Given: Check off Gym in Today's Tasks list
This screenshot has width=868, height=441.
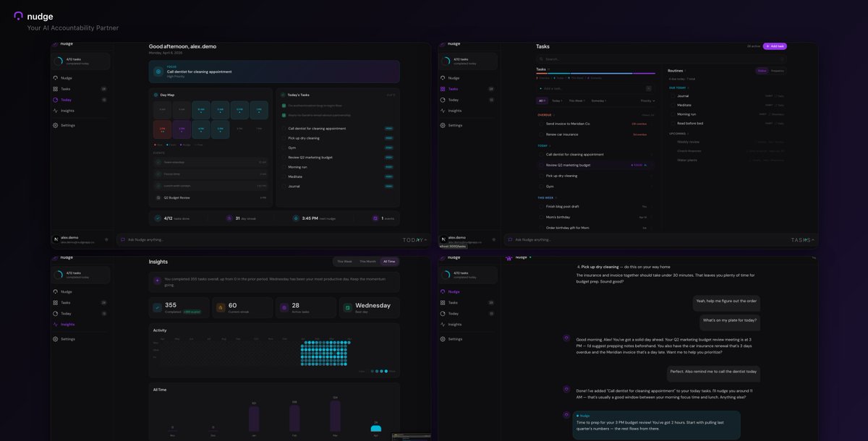Looking at the screenshot, I should pos(284,147).
